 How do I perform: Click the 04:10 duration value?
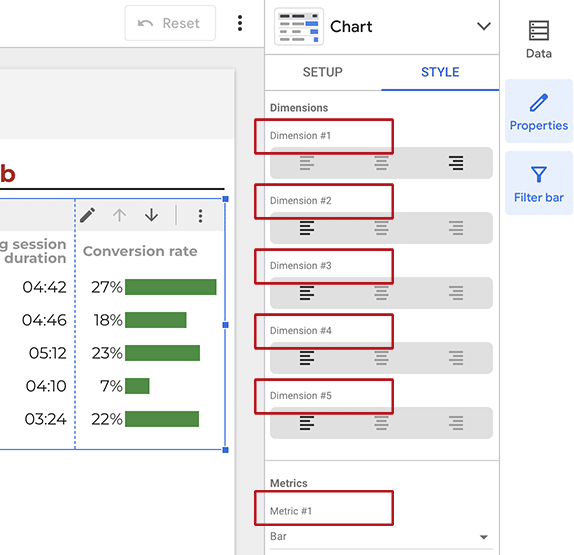tap(46, 386)
